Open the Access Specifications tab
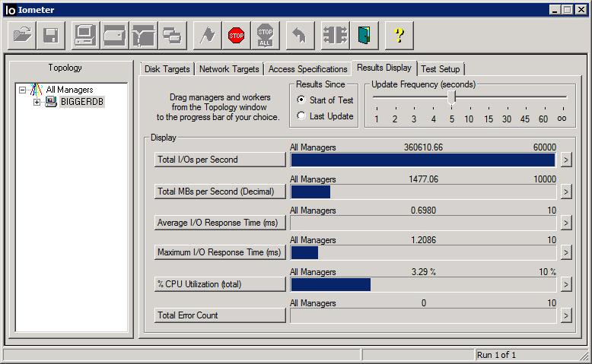Image resolution: width=592 pixels, height=364 pixels. (307, 69)
